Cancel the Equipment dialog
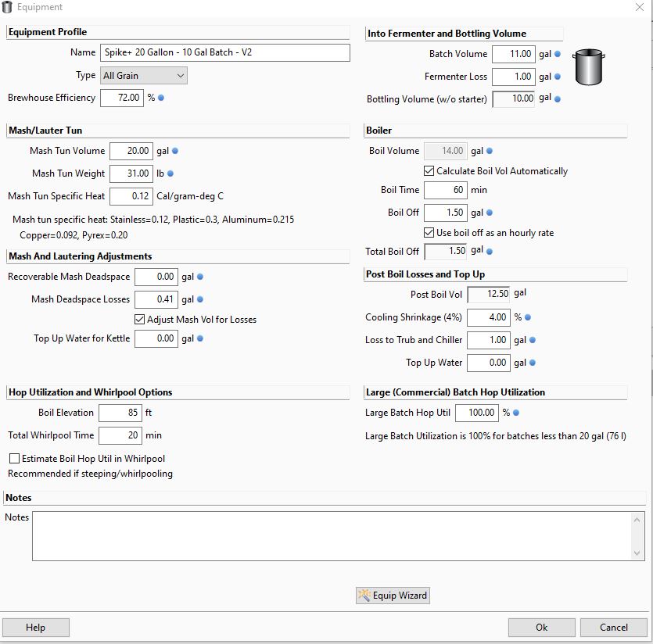The image size is (653, 644). (613, 628)
